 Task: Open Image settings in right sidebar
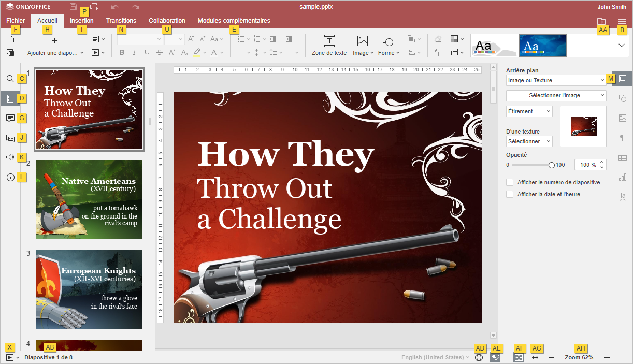(623, 118)
